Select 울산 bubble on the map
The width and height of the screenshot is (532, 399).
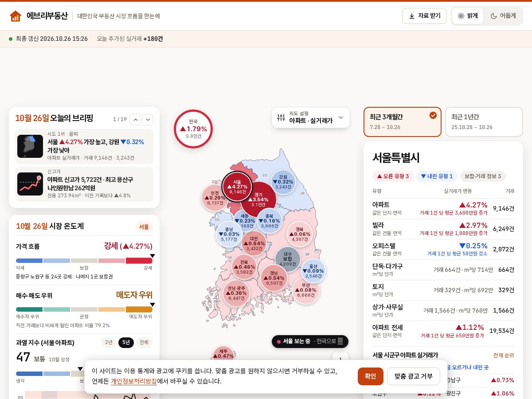pyautogui.click(x=313, y=271)
